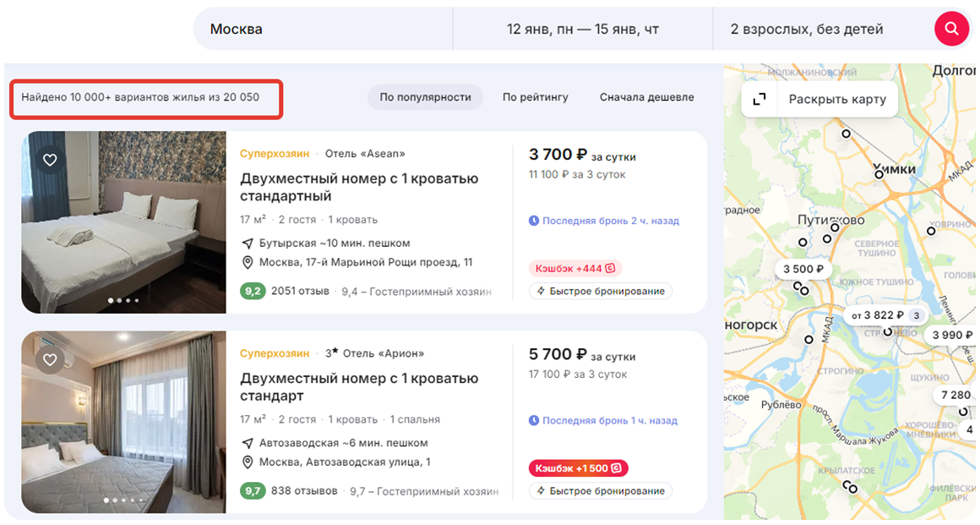Click the blue clock icon for last booking

coord(534,221)
